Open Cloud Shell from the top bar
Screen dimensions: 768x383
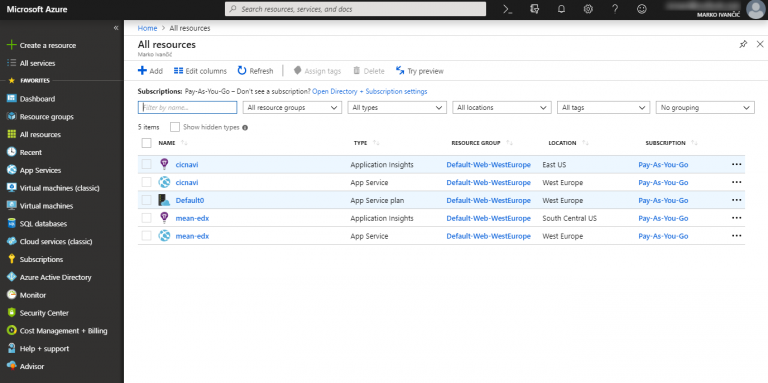508,9
